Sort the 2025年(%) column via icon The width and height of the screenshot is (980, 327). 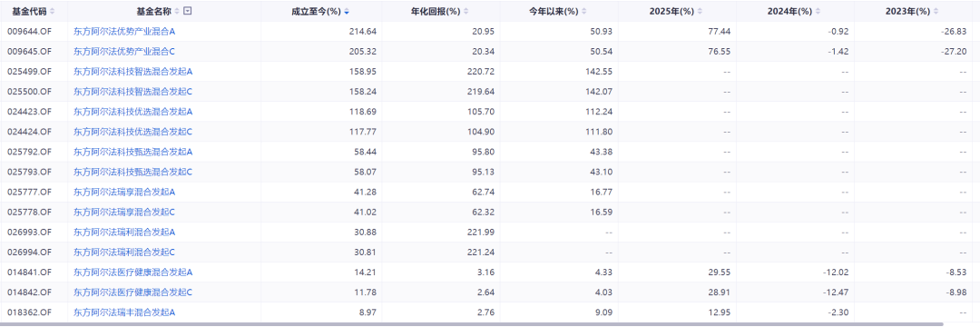pos(700,11)
